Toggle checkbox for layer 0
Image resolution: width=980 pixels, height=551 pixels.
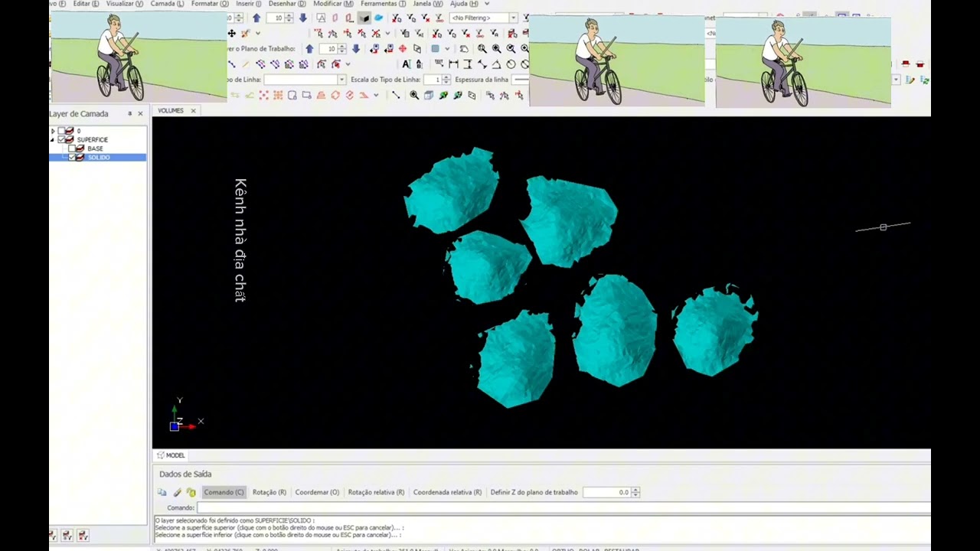61,130
